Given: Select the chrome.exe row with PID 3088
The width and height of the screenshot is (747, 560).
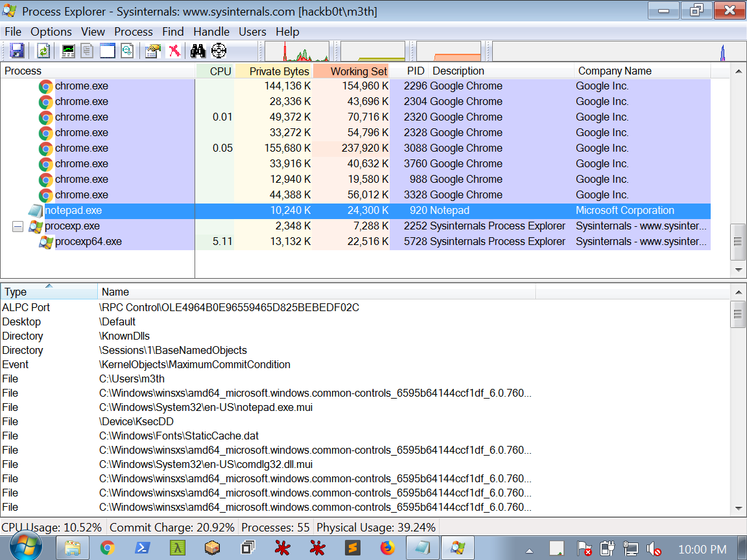Looking at the screenshot, I should pos(355,148).
